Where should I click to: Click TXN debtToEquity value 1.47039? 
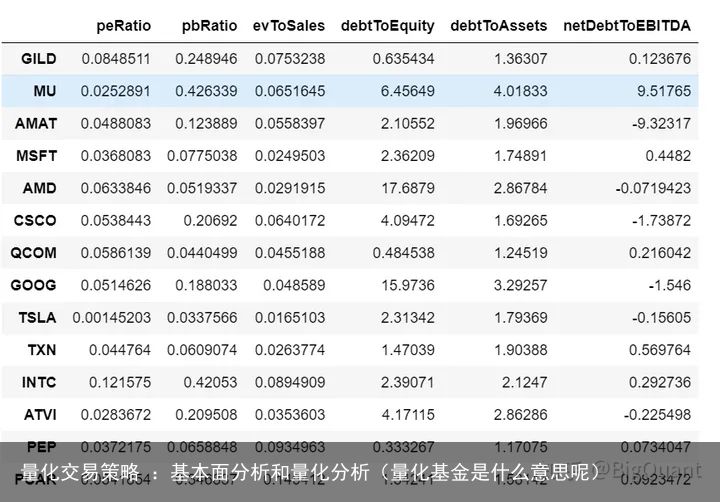pos(408,350)
